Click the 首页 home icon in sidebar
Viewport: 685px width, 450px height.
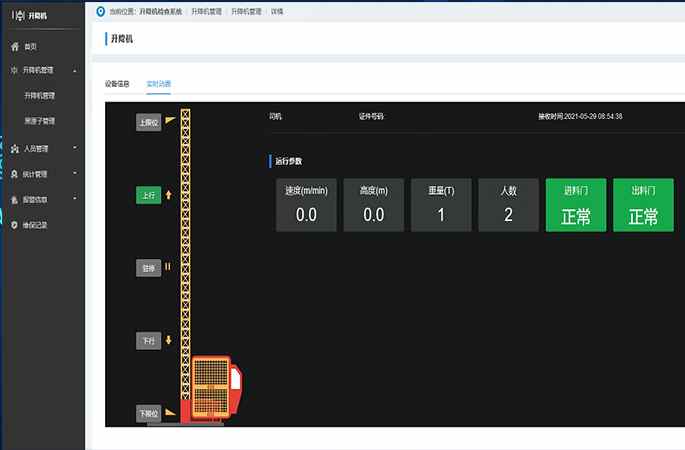pos(14,47)
